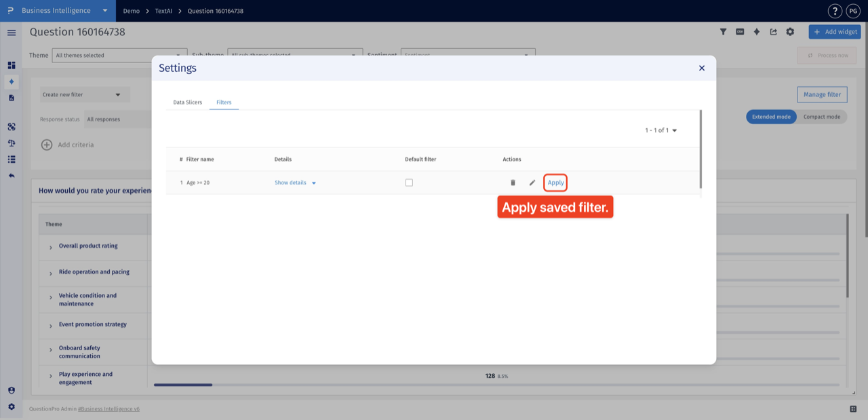Expand Show details for Age >= 20
This screenshot has width=868, height=420.
pos(295,183)
